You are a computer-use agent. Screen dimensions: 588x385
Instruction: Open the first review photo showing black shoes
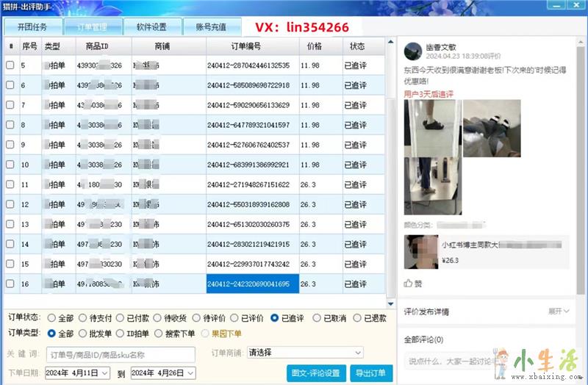point(431,126)
